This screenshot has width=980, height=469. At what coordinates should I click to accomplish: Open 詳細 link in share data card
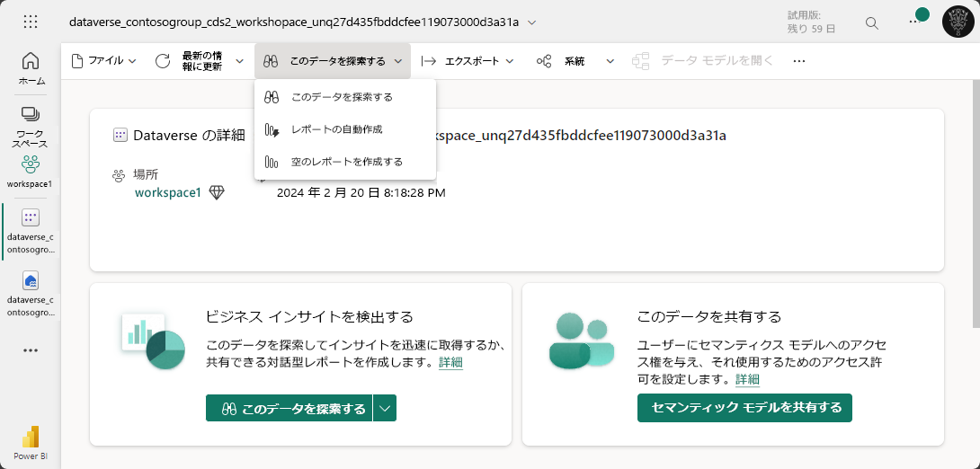(747, 379)
